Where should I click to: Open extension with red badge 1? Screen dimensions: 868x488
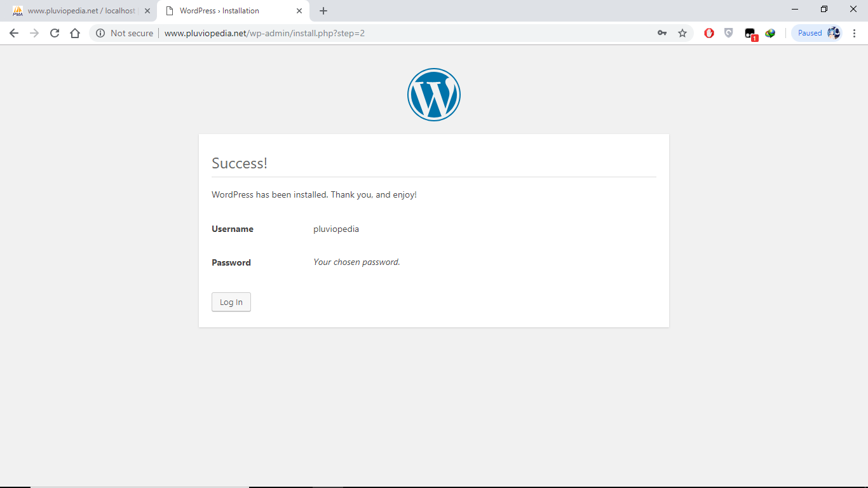(750, 34)
